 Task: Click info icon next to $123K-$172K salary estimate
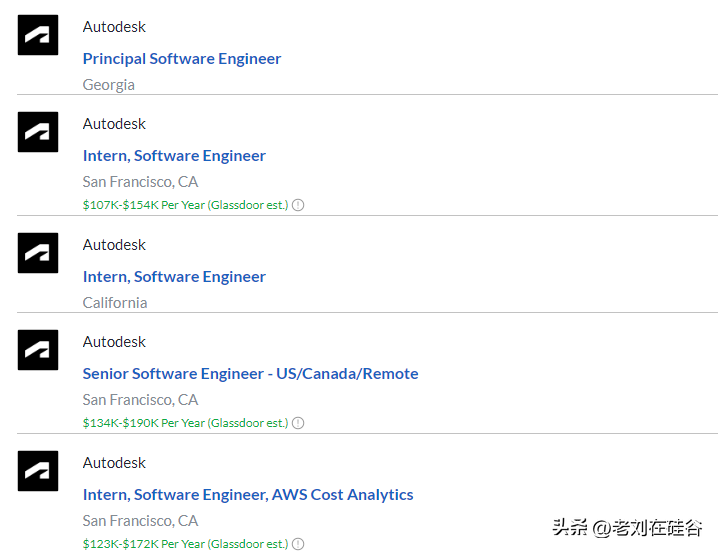coord(298,544)
